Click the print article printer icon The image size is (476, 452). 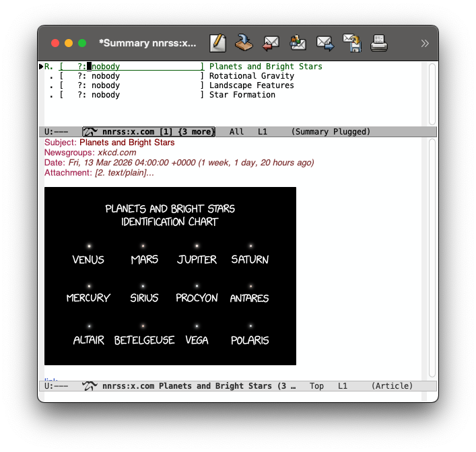(379, 43)
